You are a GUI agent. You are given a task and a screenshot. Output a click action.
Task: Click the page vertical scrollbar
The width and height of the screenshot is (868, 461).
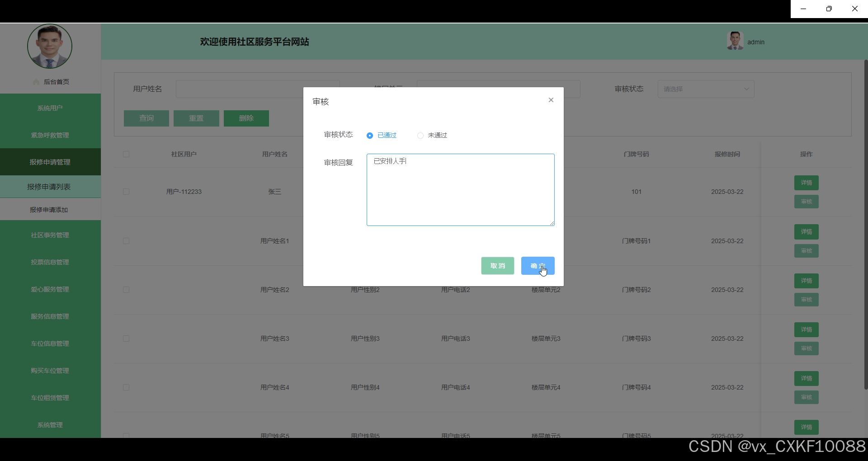pos(866,224)
